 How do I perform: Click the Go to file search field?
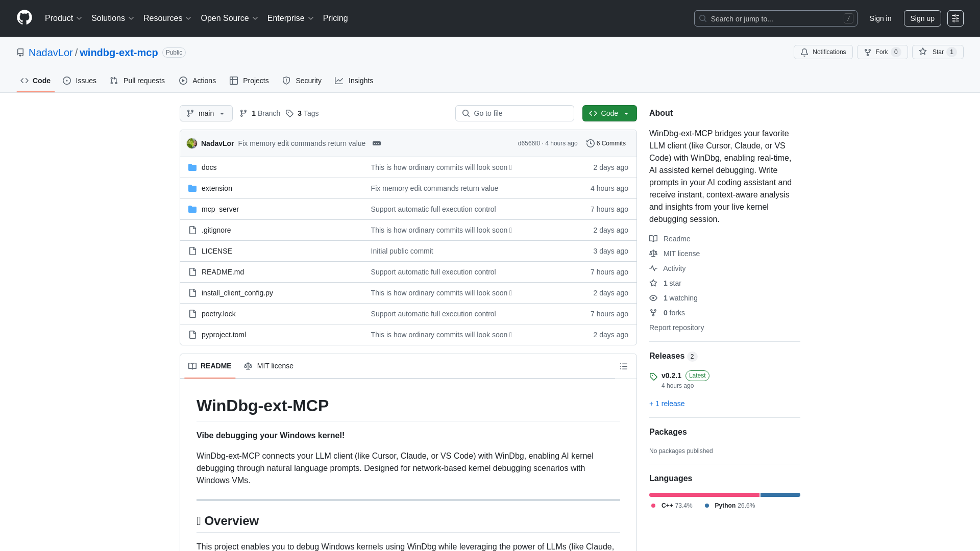pos(514,113)
